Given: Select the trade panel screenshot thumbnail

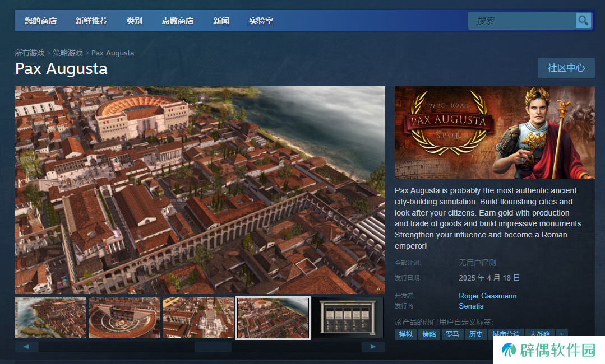Looking at the screenshot, I should pyautogui.click(x=347, y=318).
